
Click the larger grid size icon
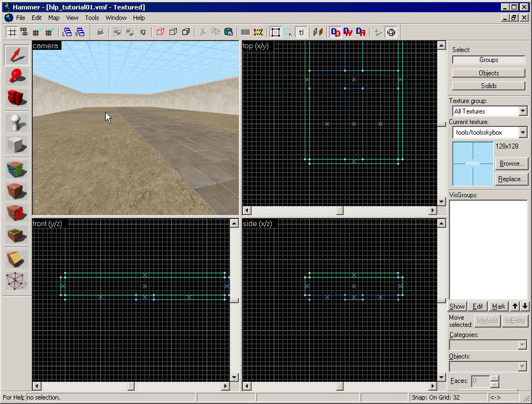(x=49, y=32)
